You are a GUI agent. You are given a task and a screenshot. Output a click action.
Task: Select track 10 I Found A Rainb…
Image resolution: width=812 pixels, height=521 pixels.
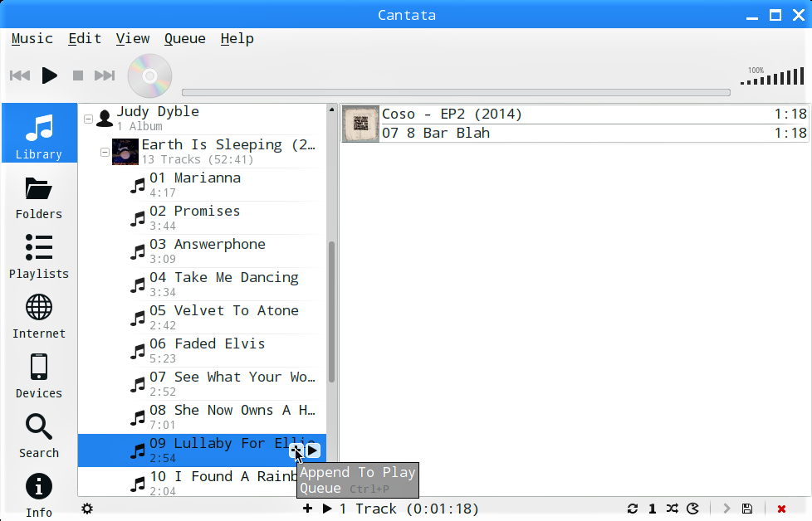pyautogui.click(x=202, y=483)
